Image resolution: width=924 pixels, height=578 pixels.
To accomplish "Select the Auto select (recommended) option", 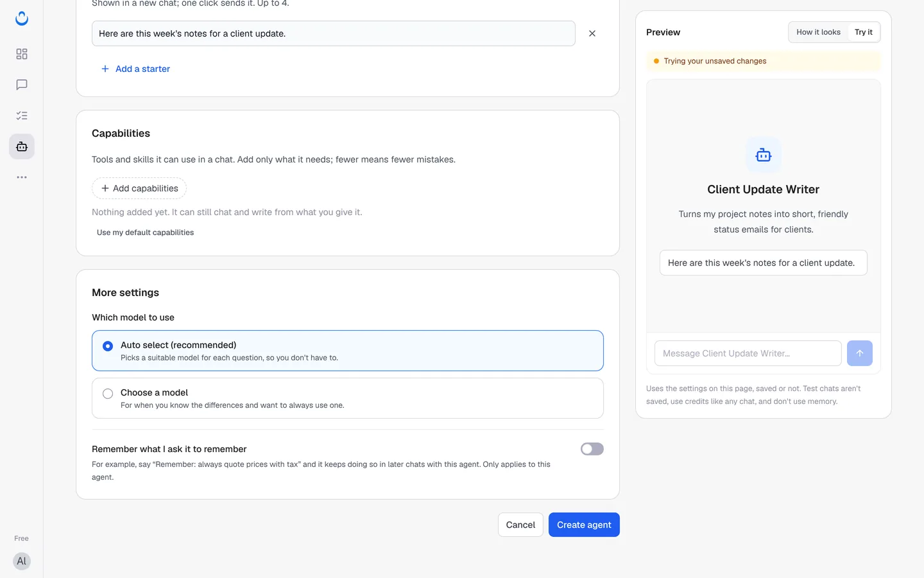I will 348,351.
